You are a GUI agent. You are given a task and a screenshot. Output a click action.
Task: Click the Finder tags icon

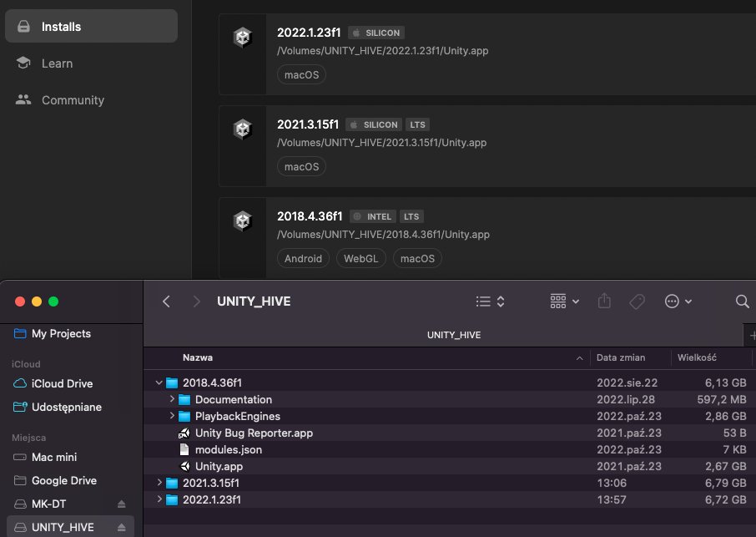point(637,301)
